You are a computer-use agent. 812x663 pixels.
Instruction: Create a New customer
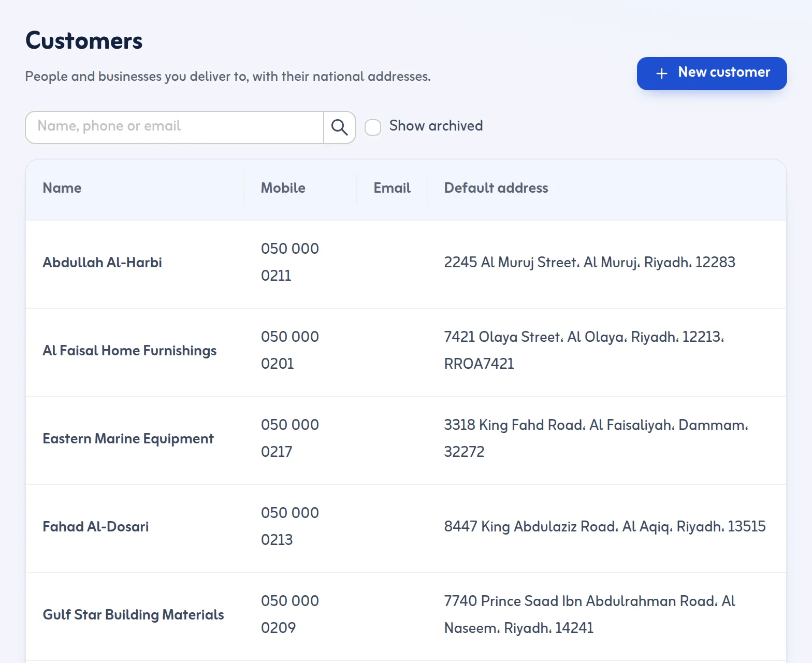pos(712,74)
